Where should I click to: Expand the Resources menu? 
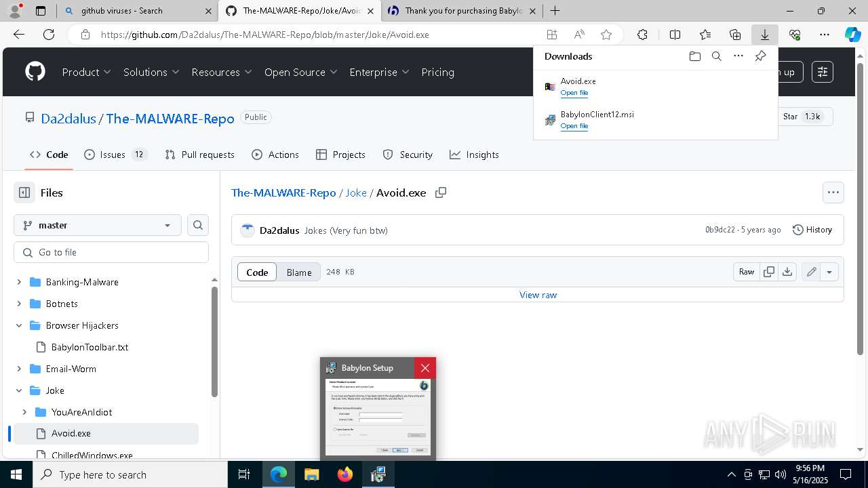point(222,72)
